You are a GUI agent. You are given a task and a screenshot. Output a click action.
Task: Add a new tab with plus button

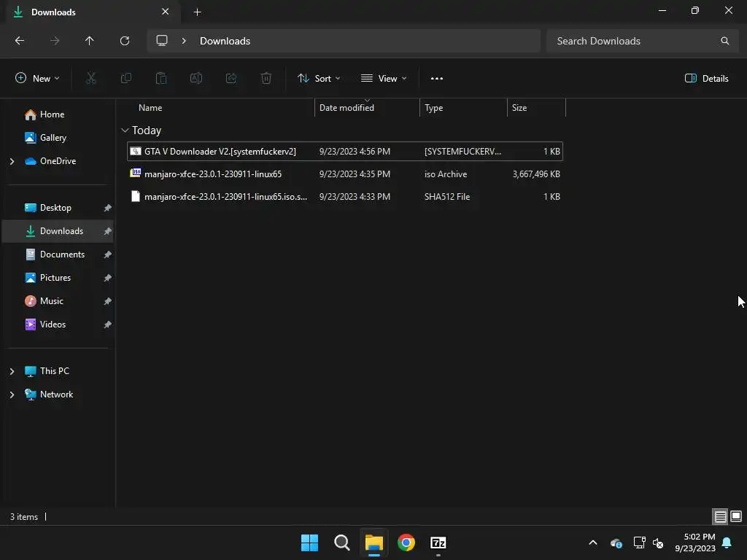197,12
